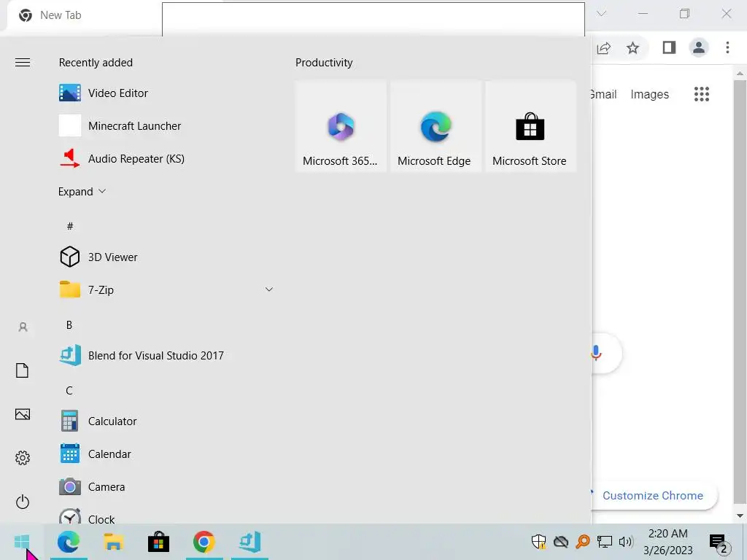Viewport: 747px width, 560px height.
Task: Open Google apps grid
Action: coord(701,94)
